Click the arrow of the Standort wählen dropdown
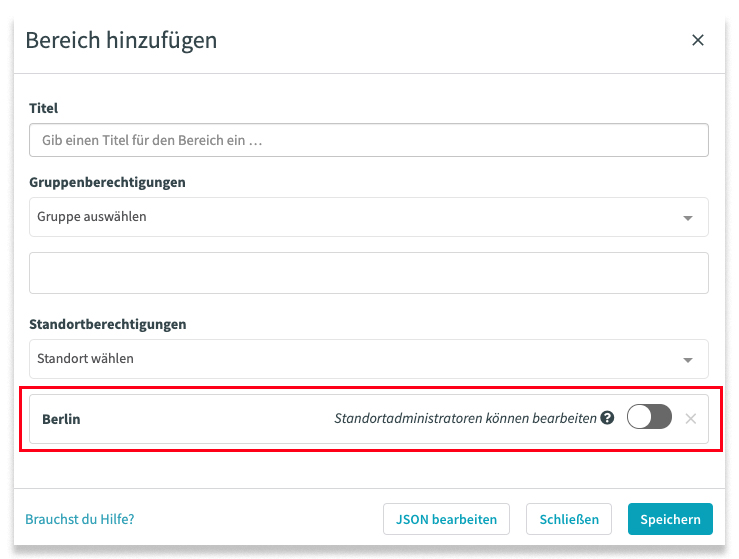This screenshot has height=559, width=739. click(x=687, y=360)
